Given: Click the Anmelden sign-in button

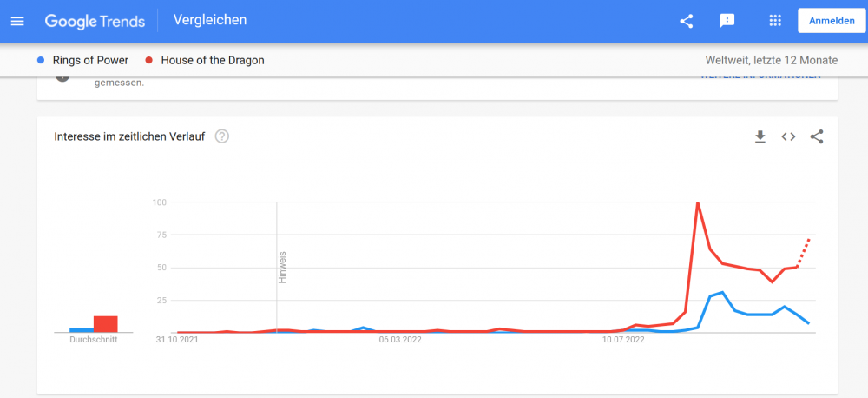Looking at the screenshot, I should [x=831, y=21].
